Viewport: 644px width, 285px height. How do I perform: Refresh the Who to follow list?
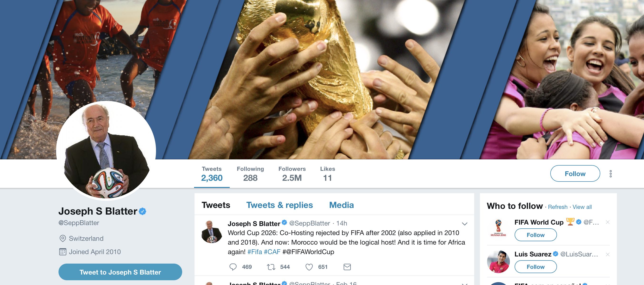pos(557,207)
